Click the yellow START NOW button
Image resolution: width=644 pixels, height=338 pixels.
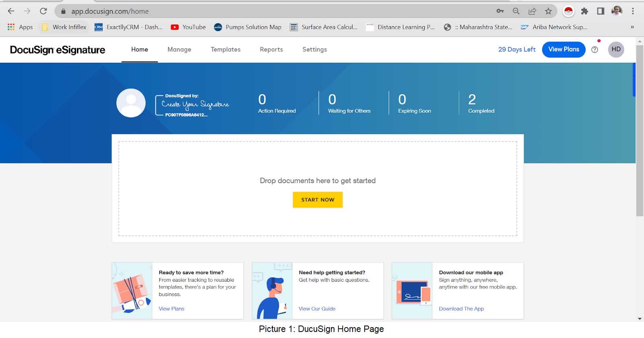coord(318,200)
